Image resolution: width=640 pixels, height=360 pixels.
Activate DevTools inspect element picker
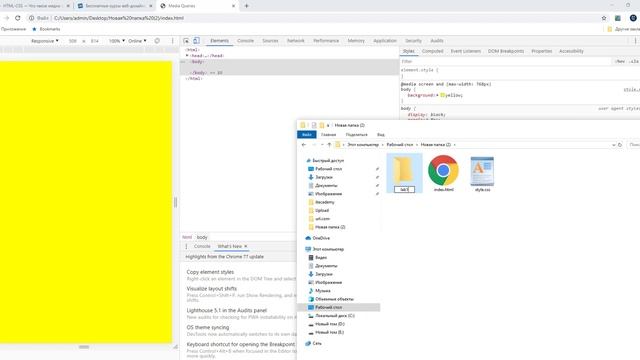[186, 41]
